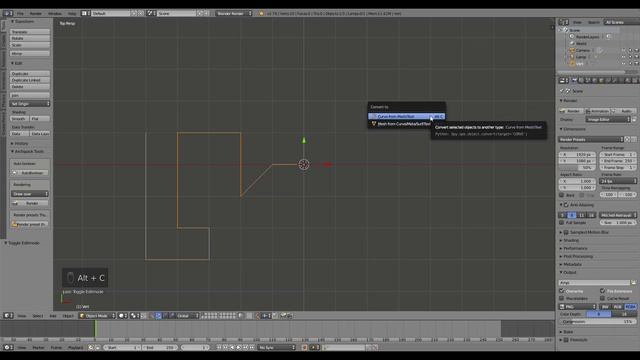Select Lamp in the outliner
The width and height of the screenshot is (640, 360).
pos(581,57)
